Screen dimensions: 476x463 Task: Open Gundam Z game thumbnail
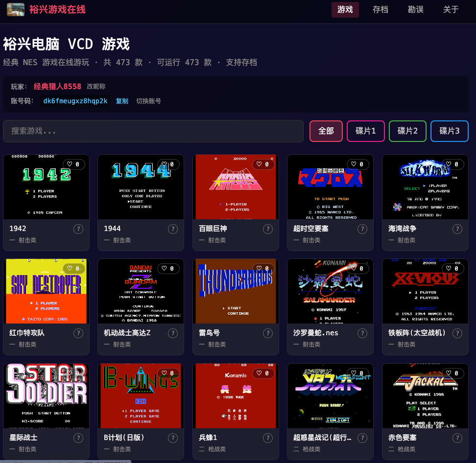pos(141,291)
